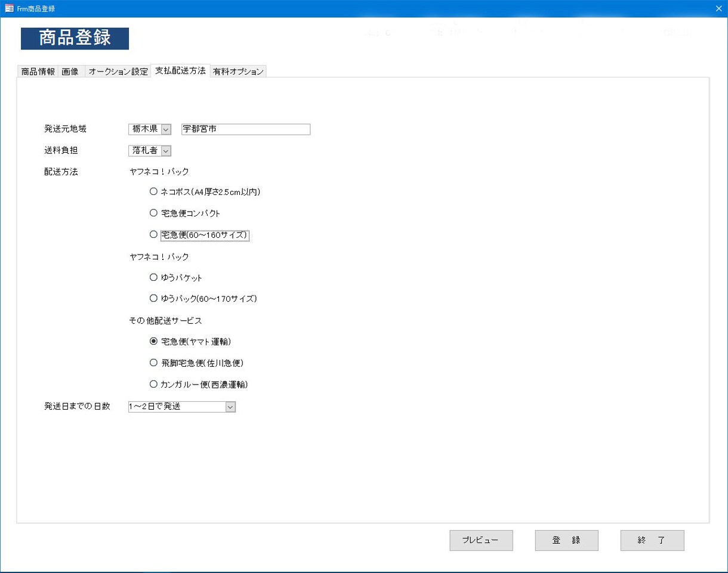Choose 飛脚宅急便(佐川急便) option
Viewport: 728px width, 573px height.
(153, 363)
